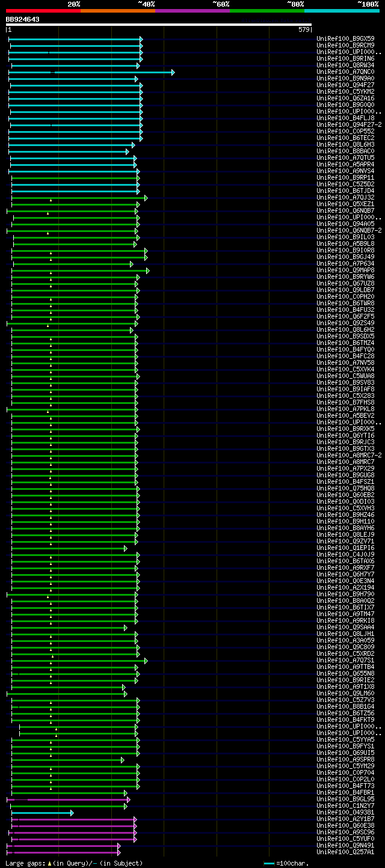This screenshot has width=385, height=868.
Task: Open hit UniRef100_C0PH20
Action: (x=346, y=296)
